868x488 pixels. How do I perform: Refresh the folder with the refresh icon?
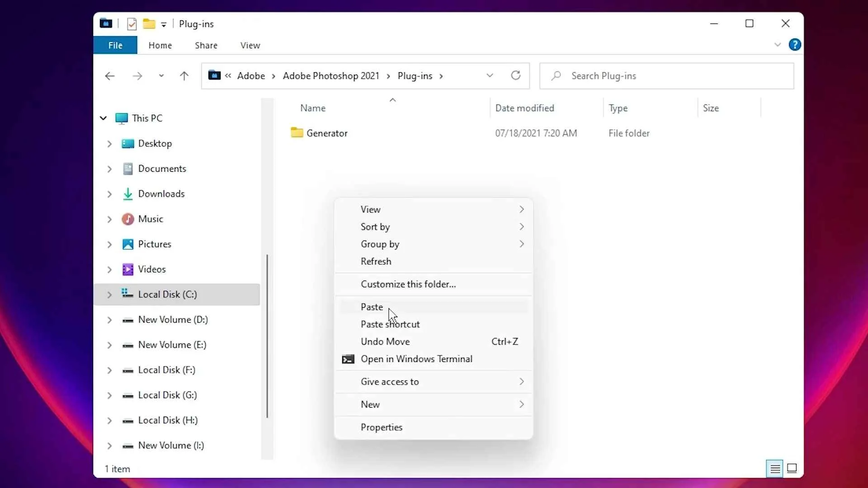click(x=516, y=75)
